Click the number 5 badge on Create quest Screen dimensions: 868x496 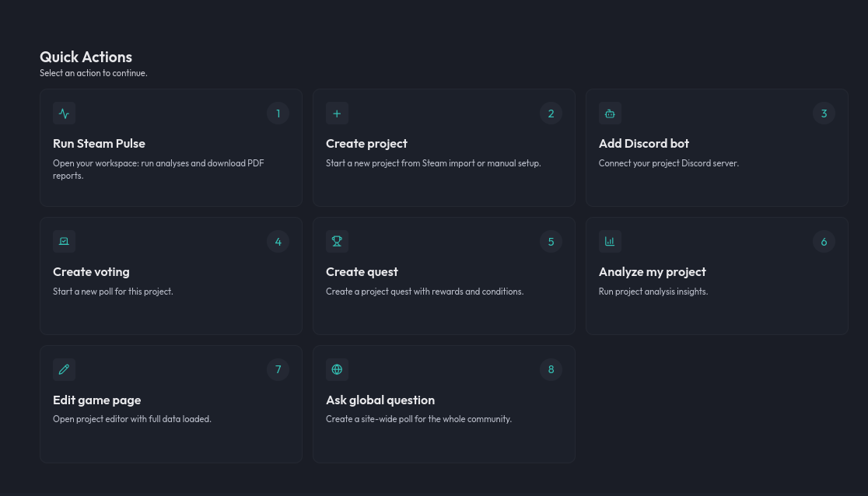(551, 241)
